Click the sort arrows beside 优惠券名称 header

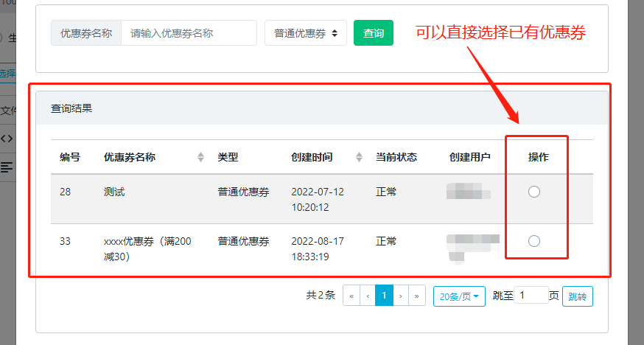pos(200,157)
